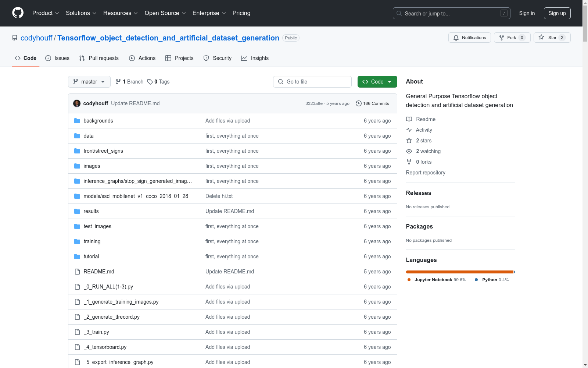Viewport: 588px width, 368px height.
Task: Click the GitHub logo icon
Action: pos(18,13)
